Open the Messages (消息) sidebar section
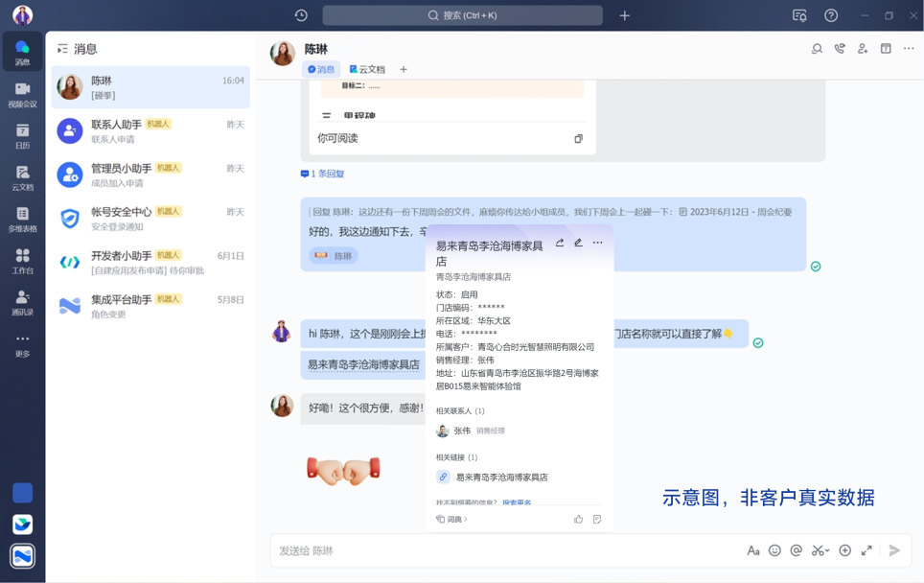Viewport: 924px width, 583px height. [22, 52]
